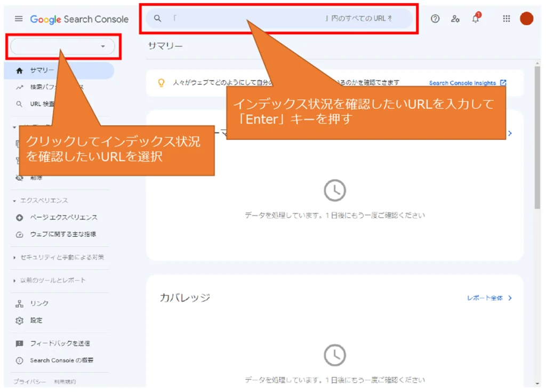The width and height of the screenshot is (546, 392).
Task: Click the vertical page scrollbar
Action: (537, 139)
